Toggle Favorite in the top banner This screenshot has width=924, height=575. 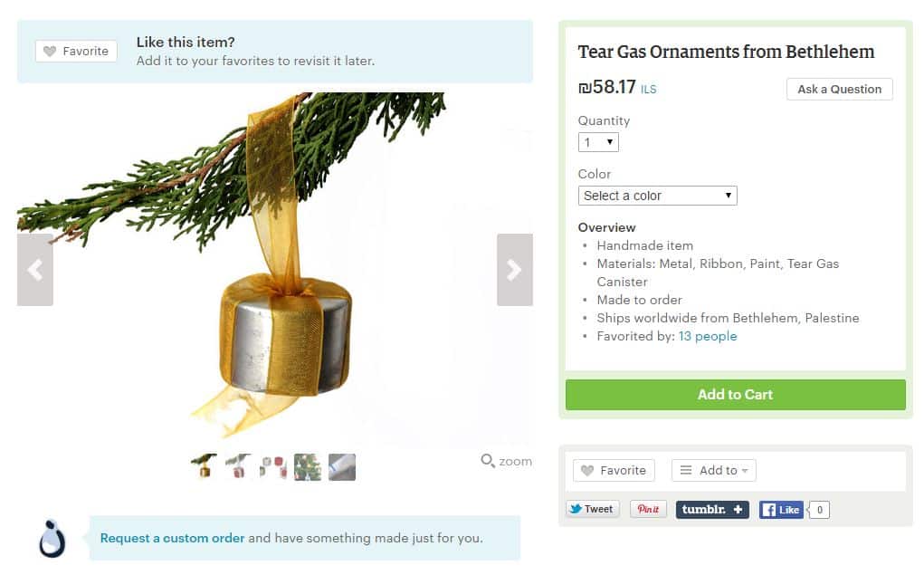tap(76, 52)
